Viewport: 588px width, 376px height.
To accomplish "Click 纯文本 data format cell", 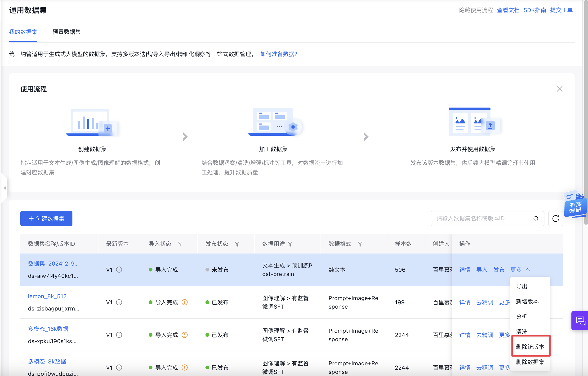I will pyautogui.click(x=337, y=270).
